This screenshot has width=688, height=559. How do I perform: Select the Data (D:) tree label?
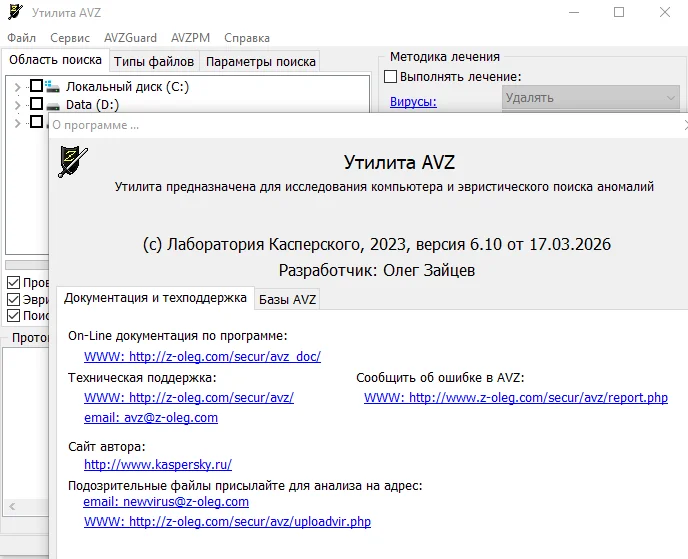(92, 105)
